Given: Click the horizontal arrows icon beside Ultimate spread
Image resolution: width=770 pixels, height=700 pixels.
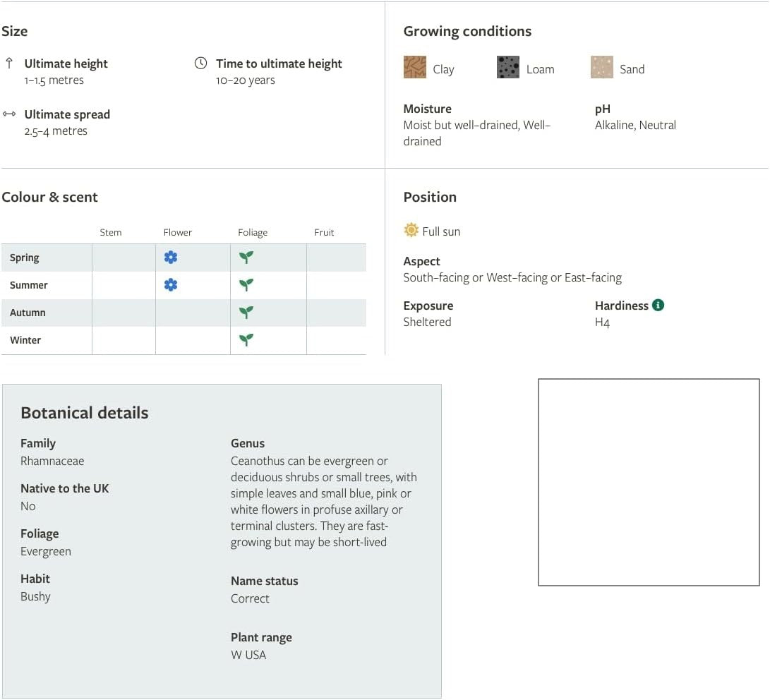Looking at the screenshot, I should click(x=9, y=114).
